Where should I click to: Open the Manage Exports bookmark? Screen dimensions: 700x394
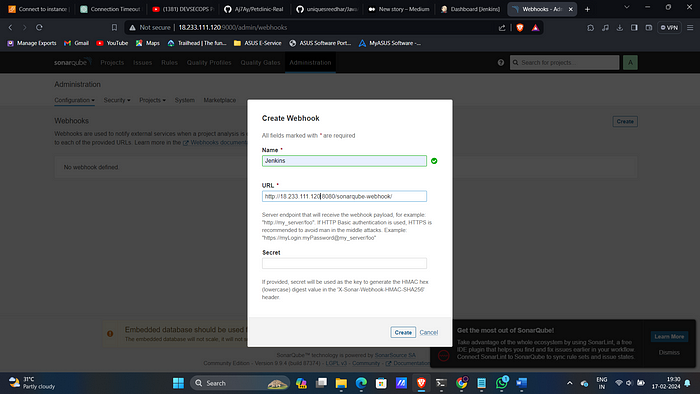(x=32, y=43)
